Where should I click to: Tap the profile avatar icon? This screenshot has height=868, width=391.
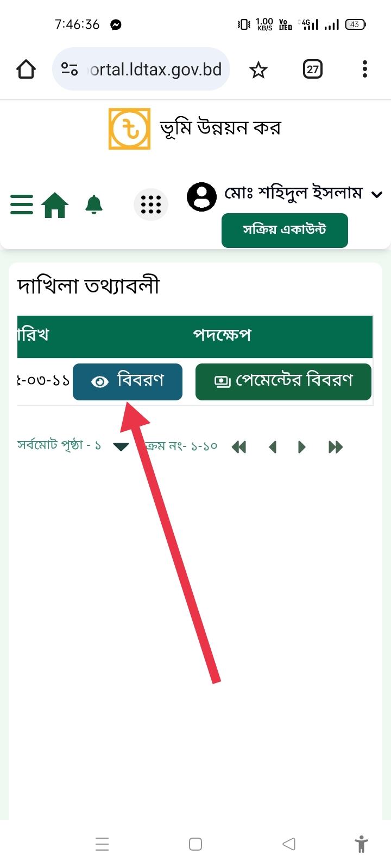(201, 196)
